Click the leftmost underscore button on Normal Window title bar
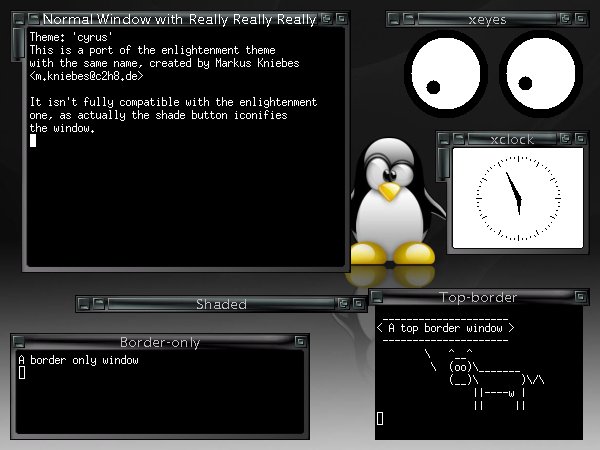Image resolution: width=600 pixels, height=450 pixels. (x=19, y=19)
